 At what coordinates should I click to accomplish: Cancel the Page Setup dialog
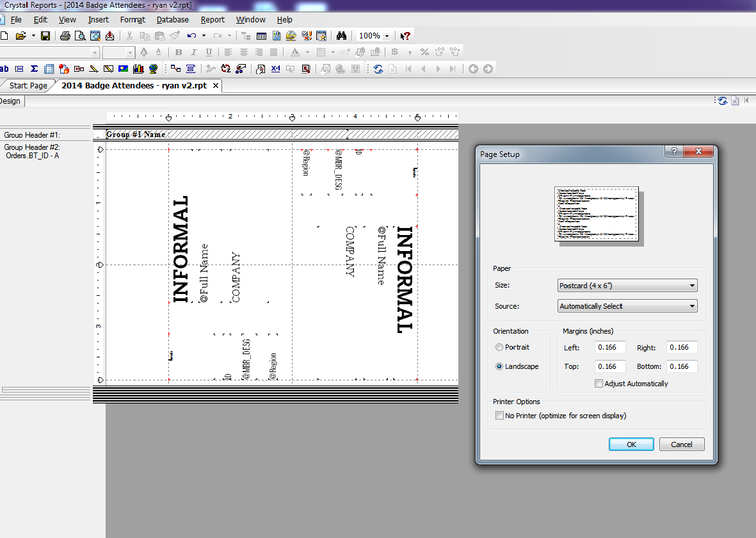681,444
